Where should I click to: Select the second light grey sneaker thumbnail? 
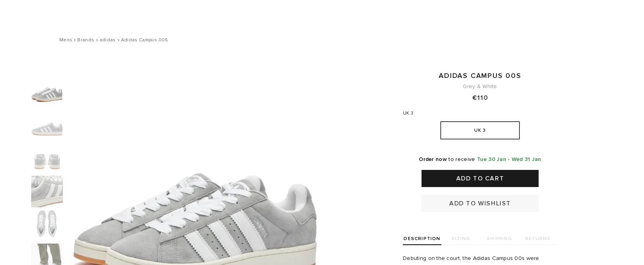(47, 128)
